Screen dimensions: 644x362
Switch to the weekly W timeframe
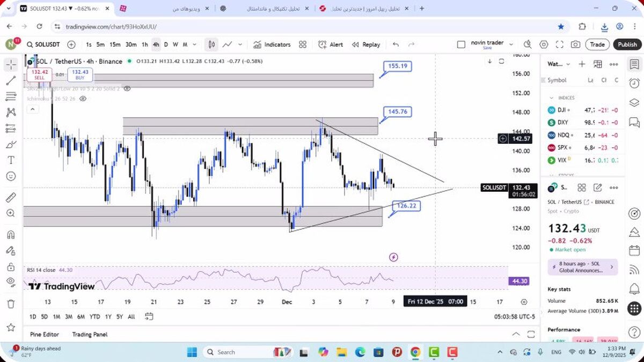click(175, 45)
